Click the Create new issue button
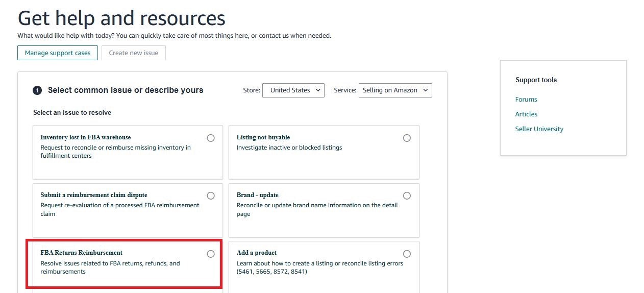Screen dimensions: 644x293 click(x=134, y=53)
